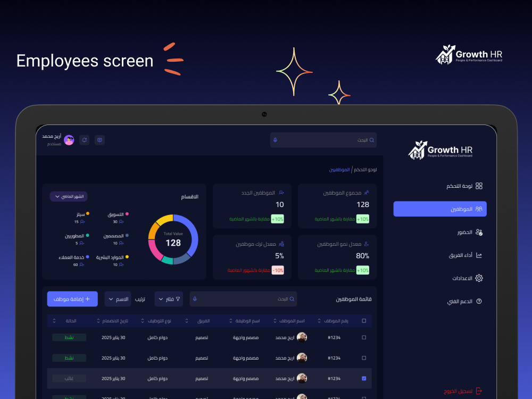Click the microphone icon in employee list search
532x399 pixels.
[x=195, y=299]
